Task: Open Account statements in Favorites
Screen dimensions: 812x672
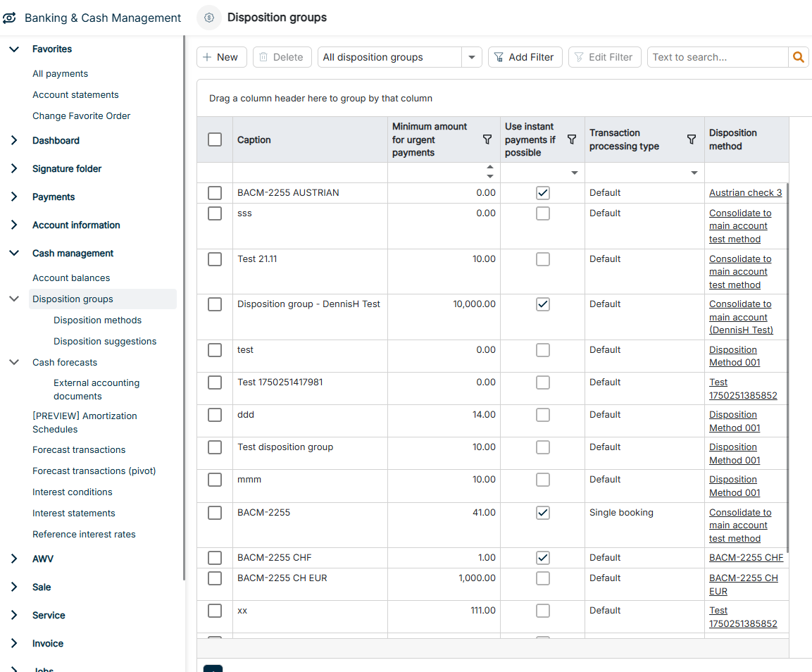Action: tap(75, 95)
